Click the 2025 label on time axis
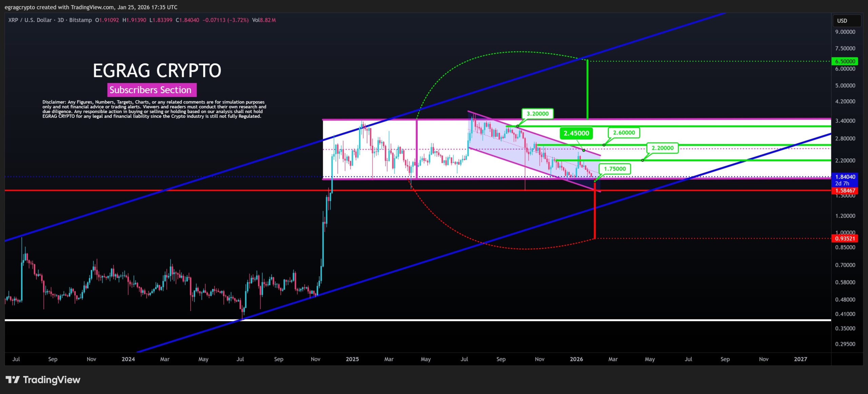Image resolution: width=868 pixels, height=394 pixels. (x=352, y=359)
